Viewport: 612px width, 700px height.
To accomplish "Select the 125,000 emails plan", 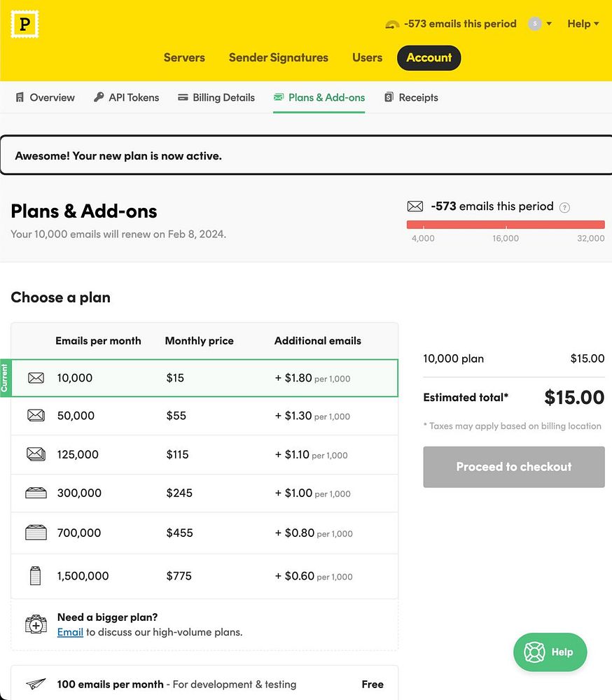I will click(204, 455).
